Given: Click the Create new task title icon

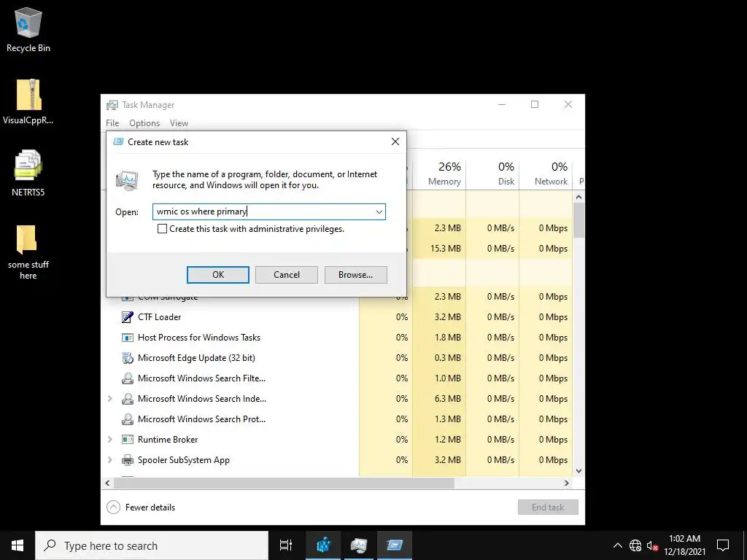Looking at the screenshot, I should coord(118,142).
